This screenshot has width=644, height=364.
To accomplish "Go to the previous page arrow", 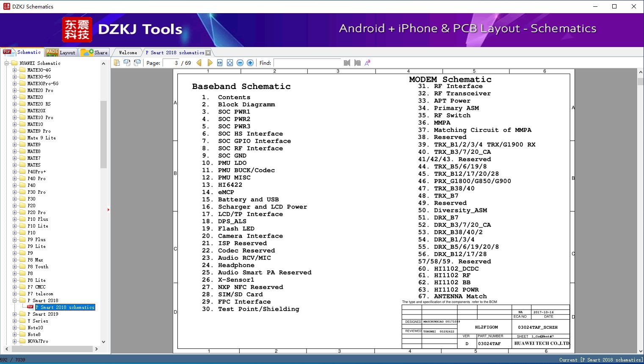I will point(199,63).
